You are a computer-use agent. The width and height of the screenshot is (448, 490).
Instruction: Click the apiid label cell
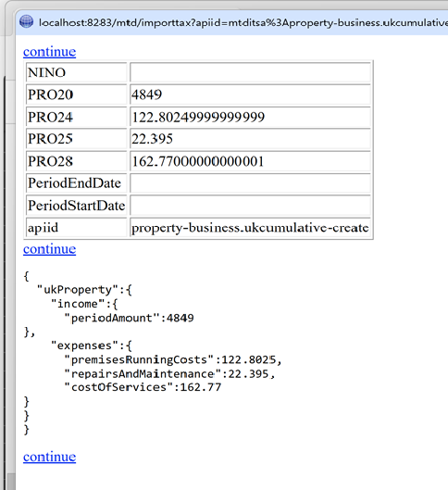[x=76, y=228]
